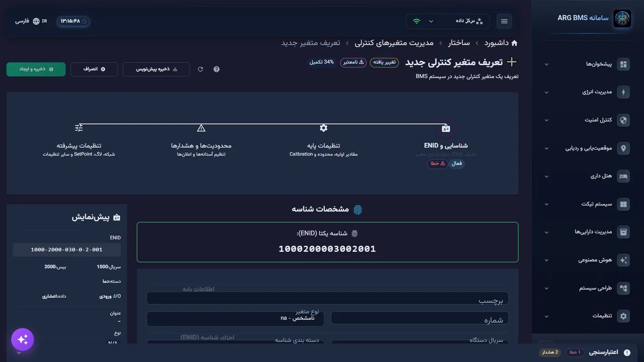Select the تنظیمات پایه gear step icon
This screenshot has height=362, width=644.
(x=323, y=128)
